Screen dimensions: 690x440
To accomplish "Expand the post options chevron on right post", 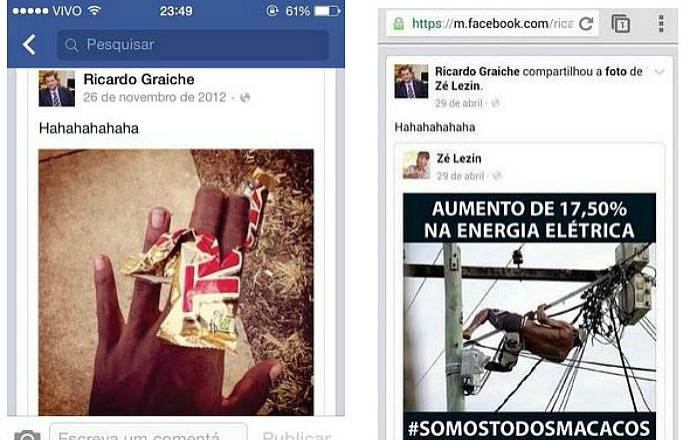I will (659, 72).
